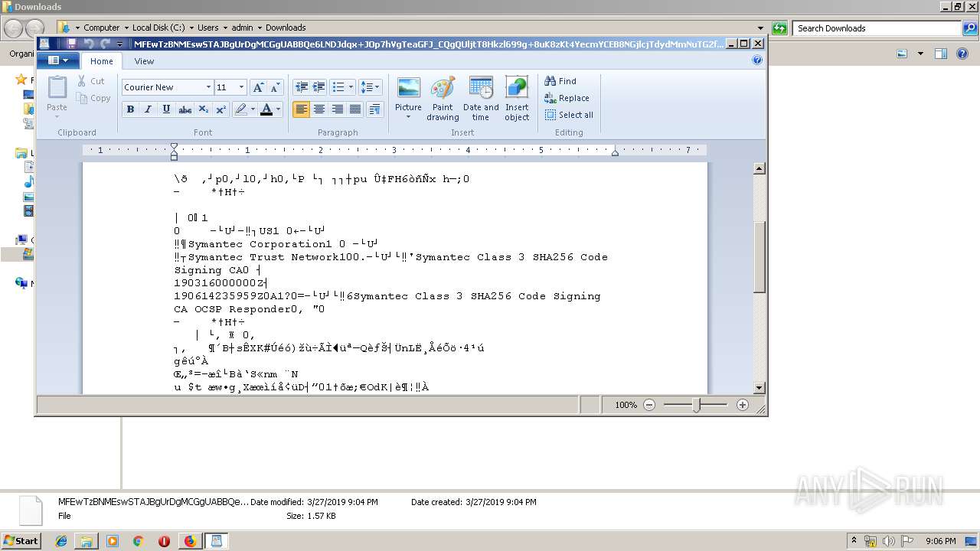Viewport: 980px width, 551px height.
Task: Click the taskbar clock 9:06 PM
Action: tap(940, 541)
